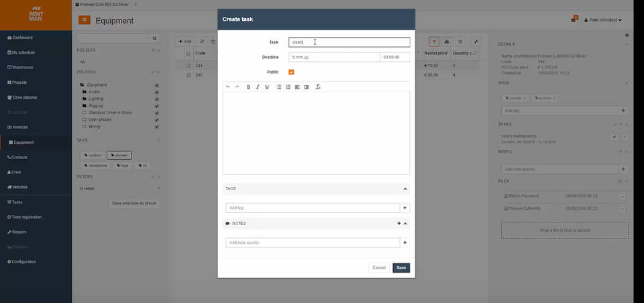Select the outdoor tag filter
The width and height of the screenshot is (644, 303).
(x=93, y=155)
